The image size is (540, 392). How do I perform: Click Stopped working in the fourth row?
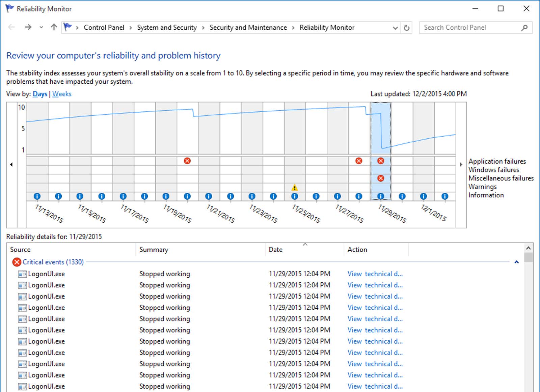click(165, 308)
